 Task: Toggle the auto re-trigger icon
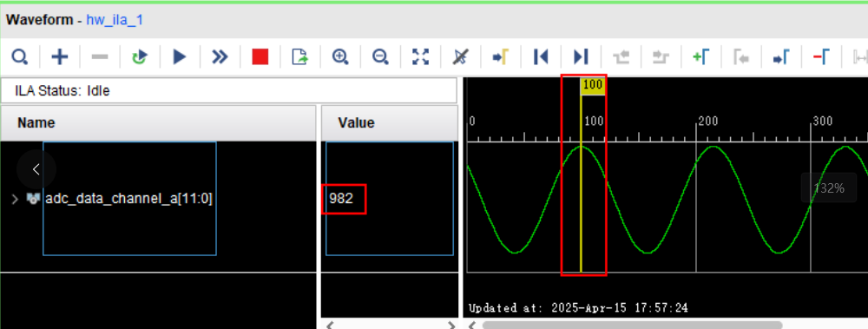140,56
